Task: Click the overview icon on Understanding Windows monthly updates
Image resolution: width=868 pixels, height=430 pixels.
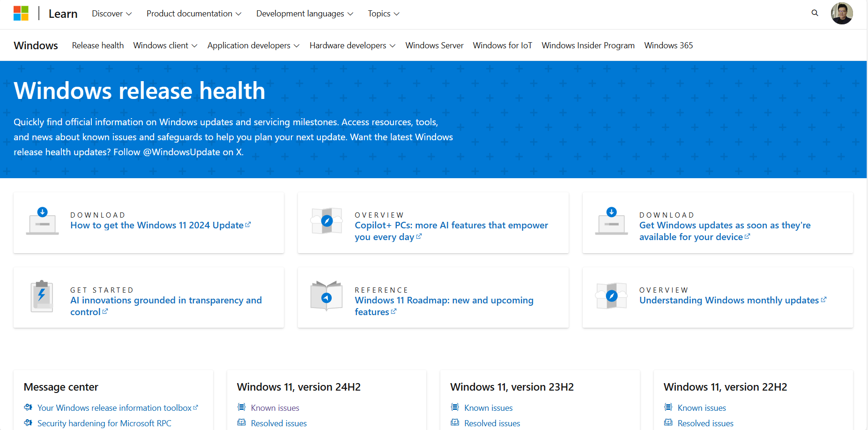Action: click(611, 296)
